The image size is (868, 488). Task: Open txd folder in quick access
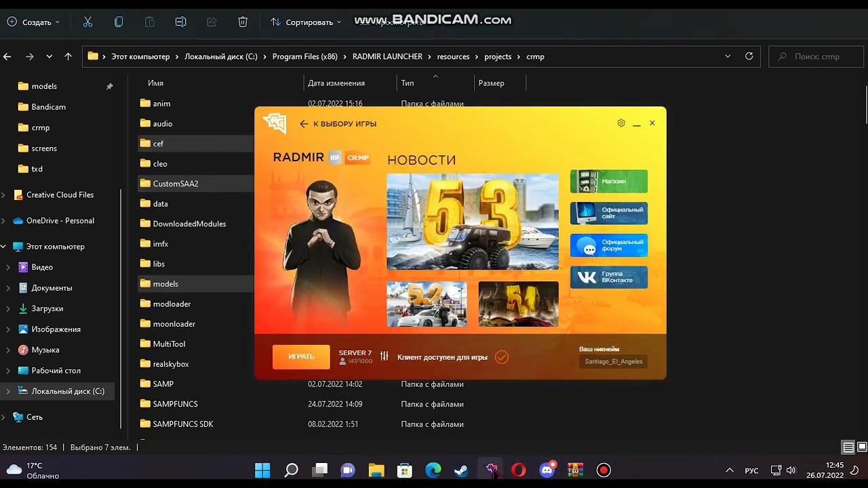(37, 169)
